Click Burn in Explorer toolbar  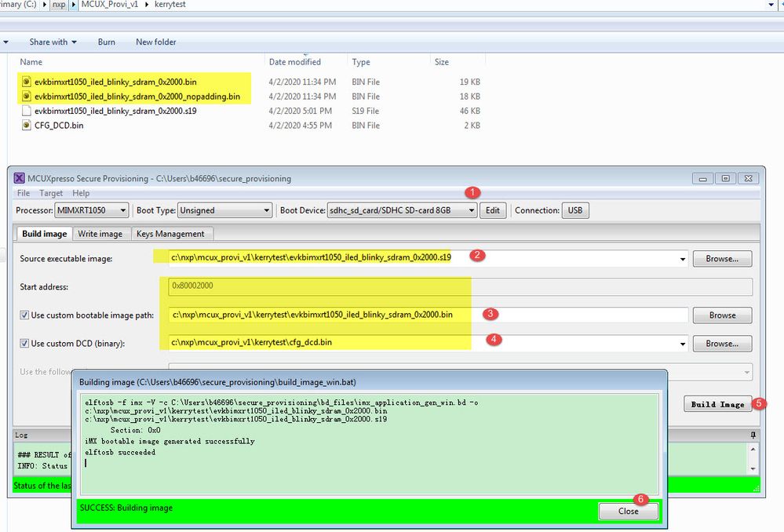107,42
